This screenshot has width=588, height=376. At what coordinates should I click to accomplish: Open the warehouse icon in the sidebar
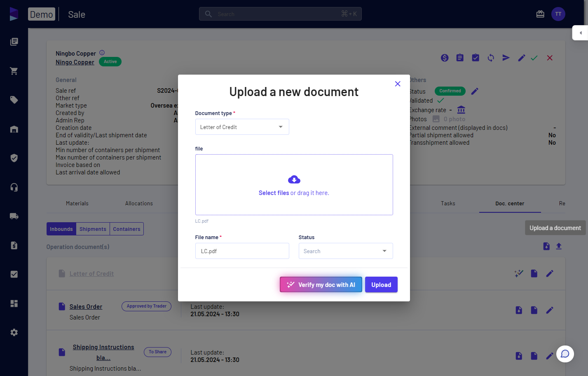(14, 129)
